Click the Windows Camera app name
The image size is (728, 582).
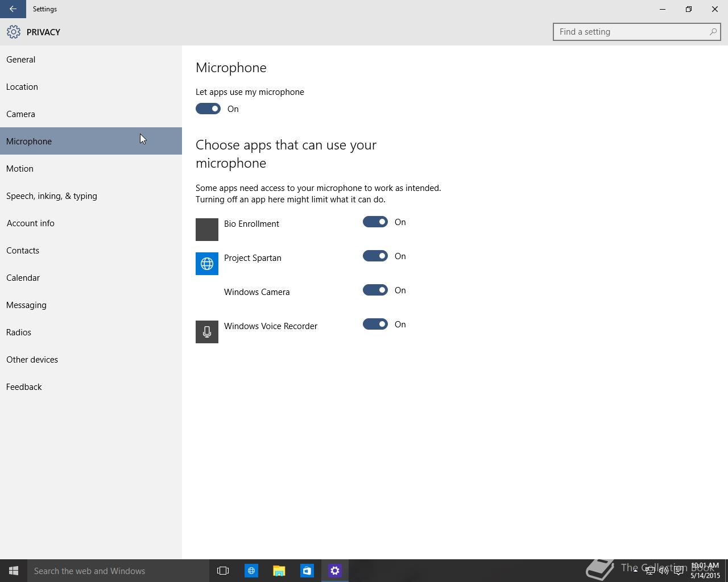click(257, 292)
